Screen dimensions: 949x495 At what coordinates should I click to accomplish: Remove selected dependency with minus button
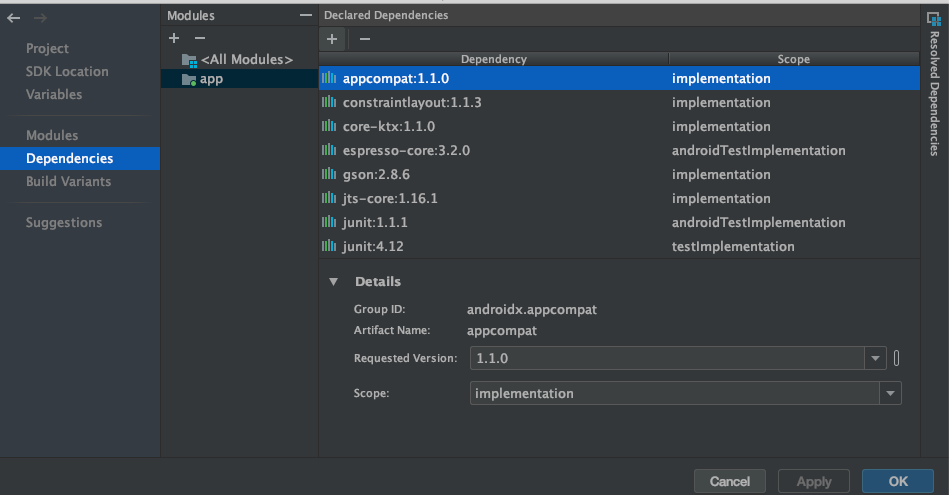pyautogui.click(x=364, y=38)
